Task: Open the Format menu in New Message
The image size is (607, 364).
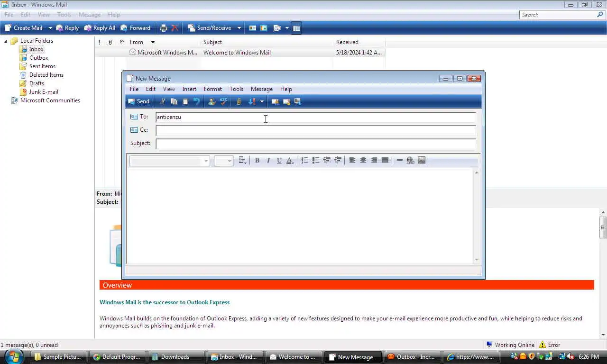Action: click(x=213, y=89)
